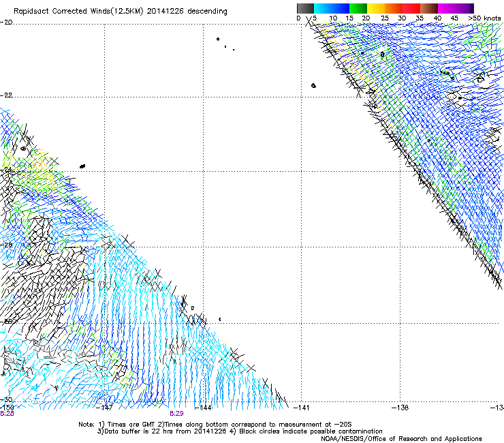Screen dimensions: 504x443
Task: Click the purple '8:28' time label
Action: tap(7, 414)
